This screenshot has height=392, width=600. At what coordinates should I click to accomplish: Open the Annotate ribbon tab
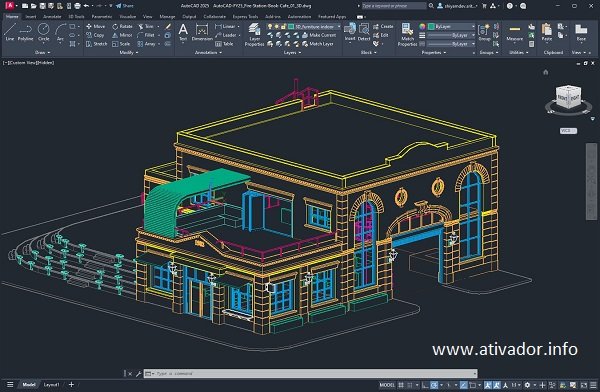tap(52, 16)
